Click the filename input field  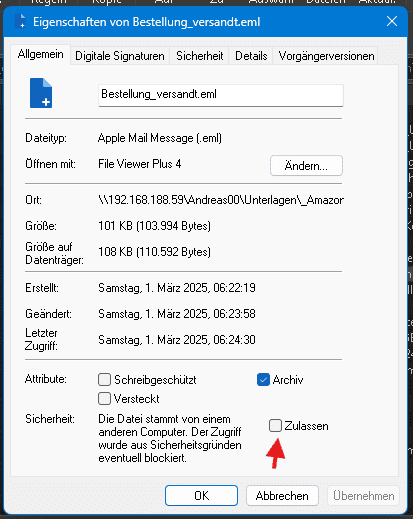point(221,95)
